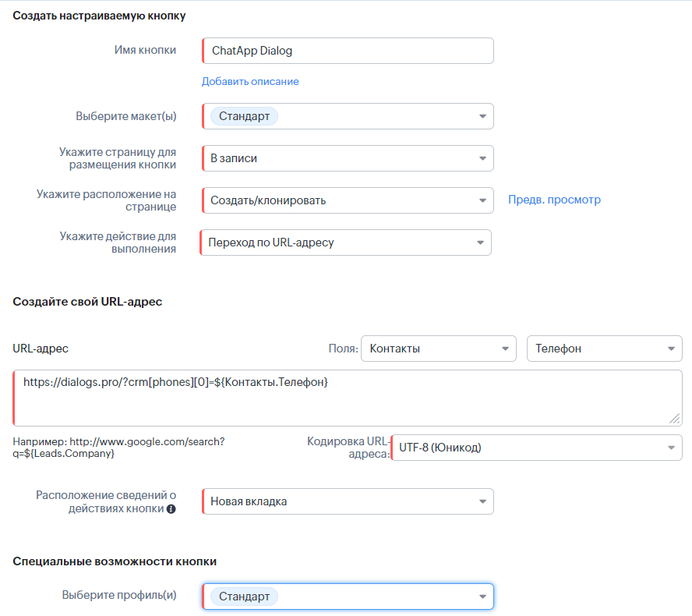Open the layout selection dropdown arrow
Viewport: 692px width, 616px height.
pos(482,117)
